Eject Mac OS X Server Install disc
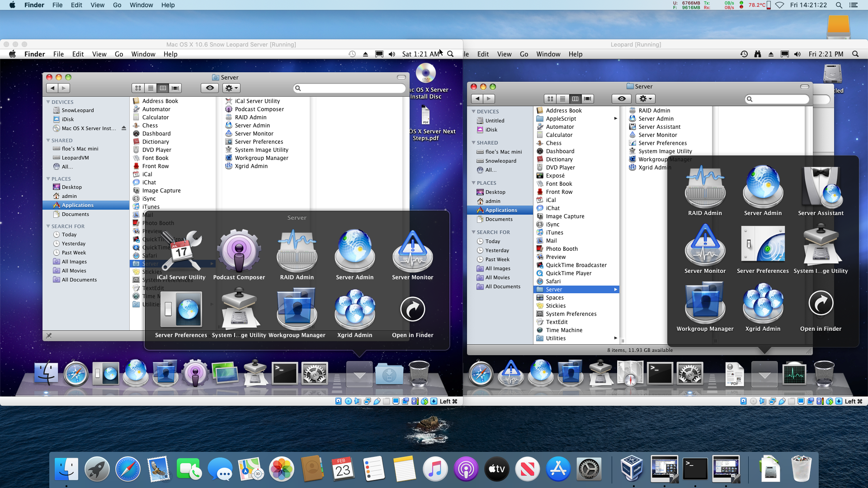Image resolution: width=868 pixels, height=488 pixels. [124, 128]
